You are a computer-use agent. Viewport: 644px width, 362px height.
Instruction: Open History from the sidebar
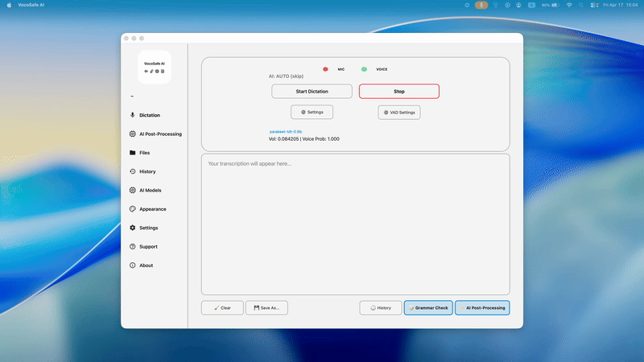142,171
